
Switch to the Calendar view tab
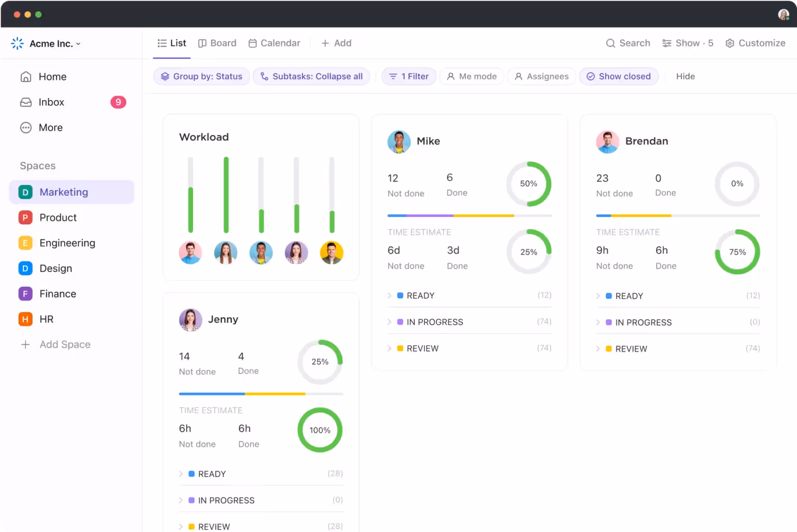click(x=274, y=43)
